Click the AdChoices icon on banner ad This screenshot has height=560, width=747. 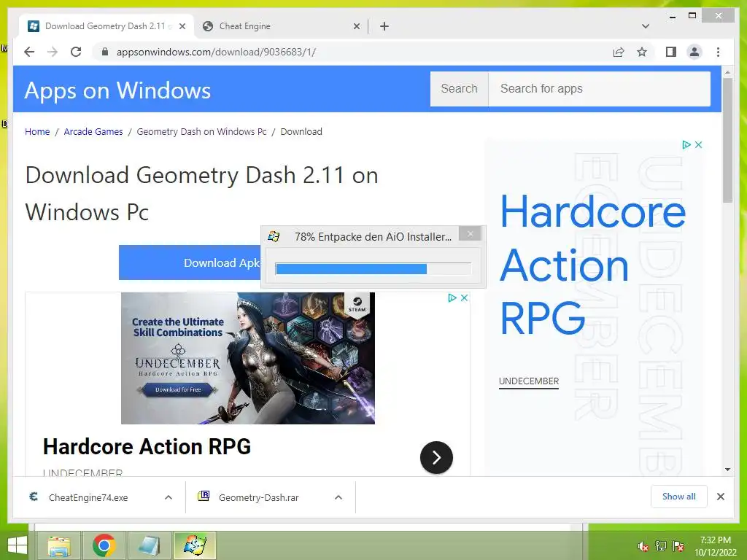pos(452,297)
